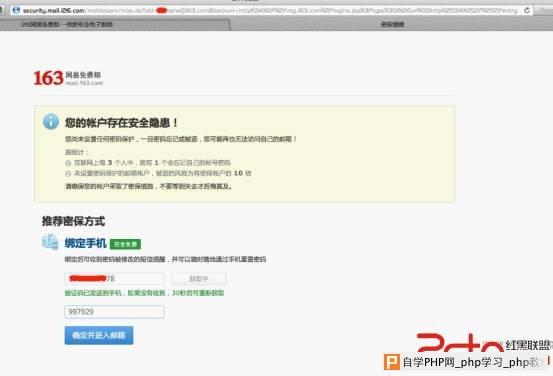Click the 163 网易免费邮 logo
This screenshot has width=553, height=376.
[x=68, y=78]
